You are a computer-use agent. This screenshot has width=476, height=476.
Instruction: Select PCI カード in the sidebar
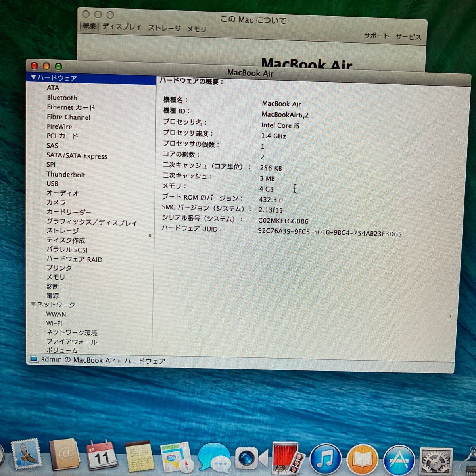pyautogui.click(x=63, y=136)
